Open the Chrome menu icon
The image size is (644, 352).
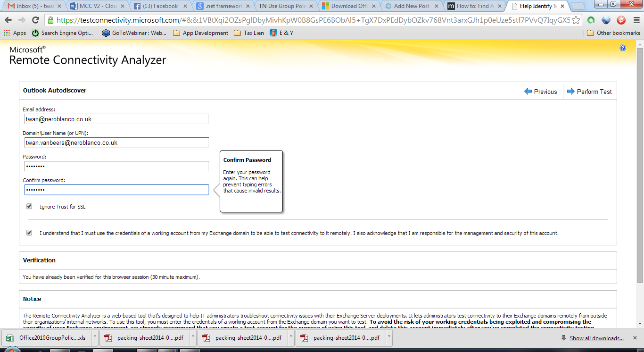(636, 20)
